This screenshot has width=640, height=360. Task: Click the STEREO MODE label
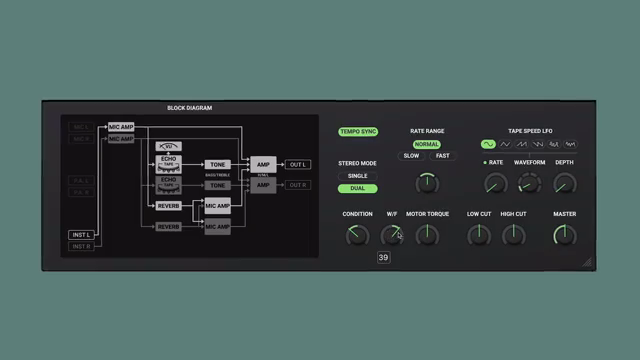(357, 163)
